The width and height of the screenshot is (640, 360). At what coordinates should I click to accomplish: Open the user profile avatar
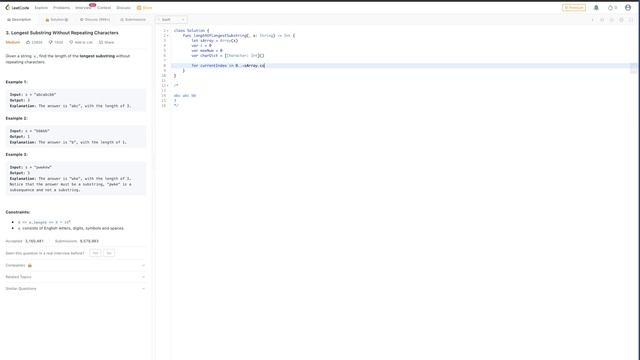coord(628,8)
